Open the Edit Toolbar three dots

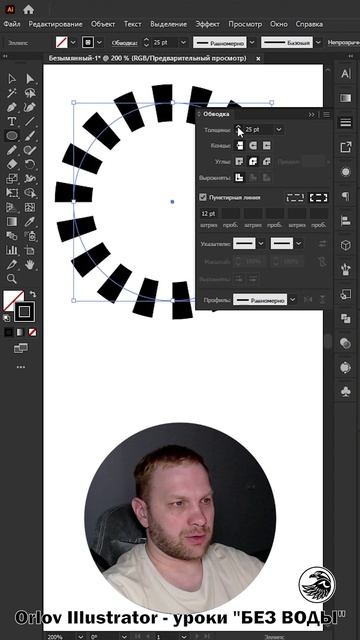click(x=21, y=367)
